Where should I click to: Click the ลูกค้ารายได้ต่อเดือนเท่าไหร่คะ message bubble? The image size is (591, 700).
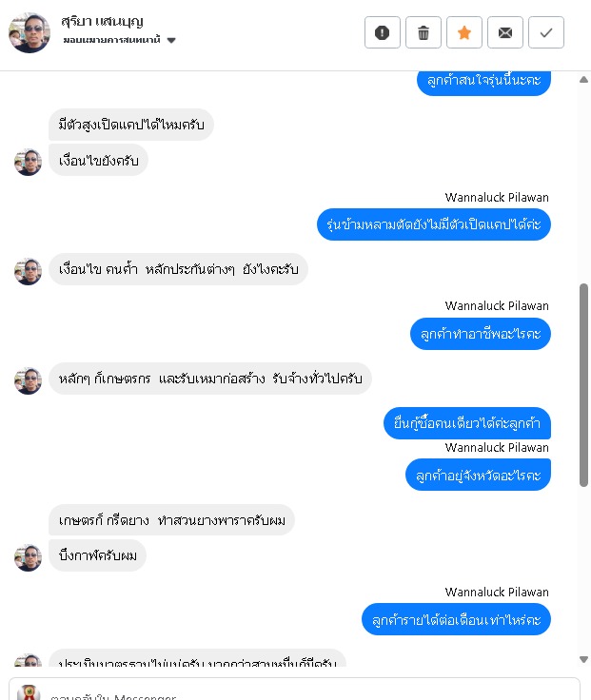(456, 619)
